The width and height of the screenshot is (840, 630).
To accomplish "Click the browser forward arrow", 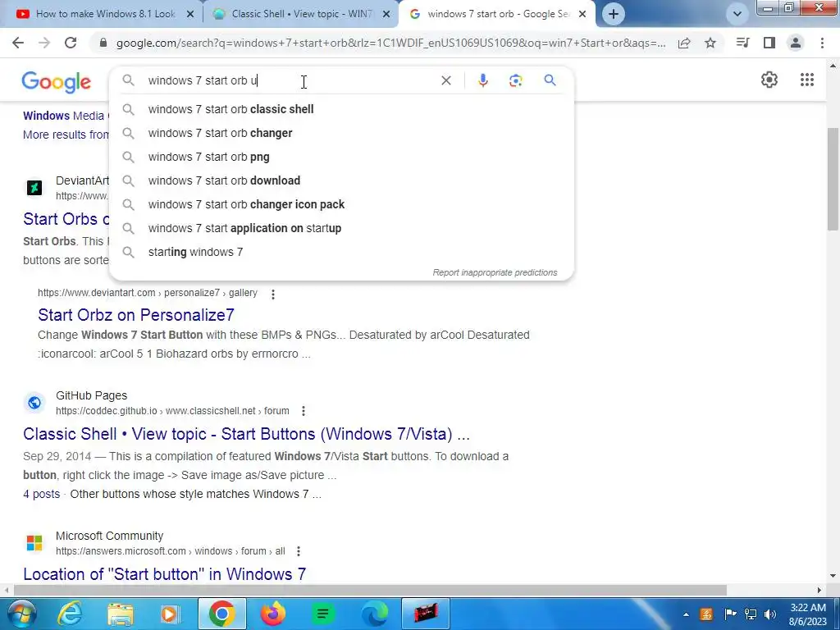I will coord(44,43).
